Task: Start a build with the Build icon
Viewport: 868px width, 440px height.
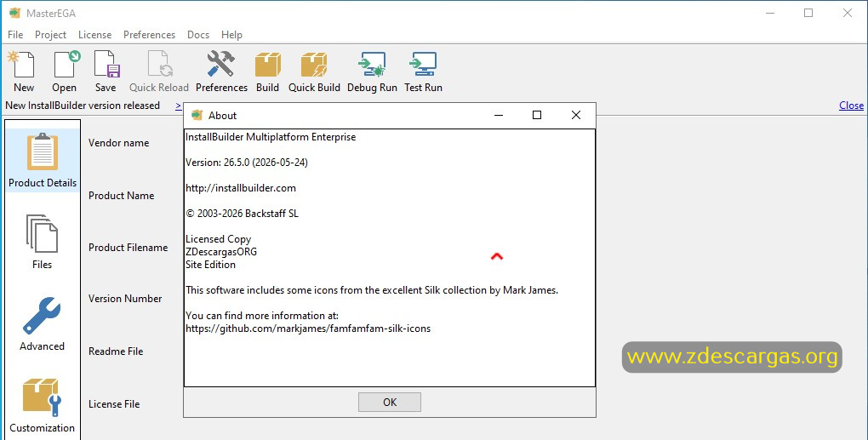Action: 267,71
